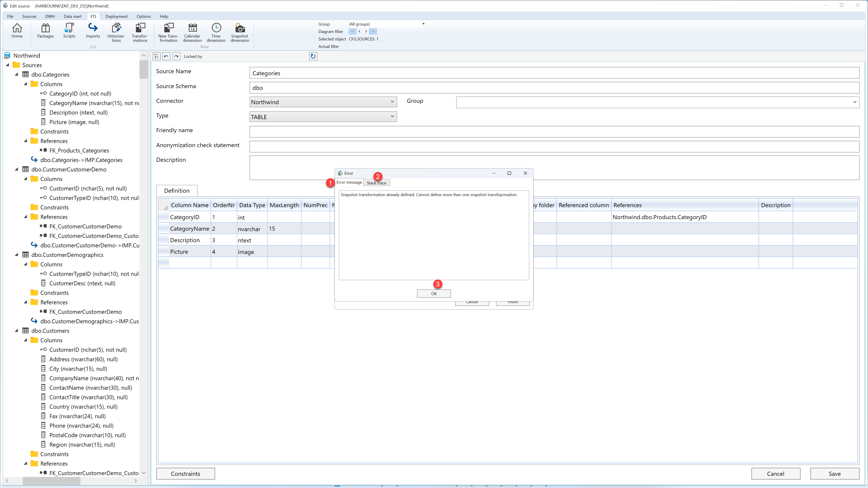Click the diagram filter next arrow
The image size is (868, 488).
point(366,31)
